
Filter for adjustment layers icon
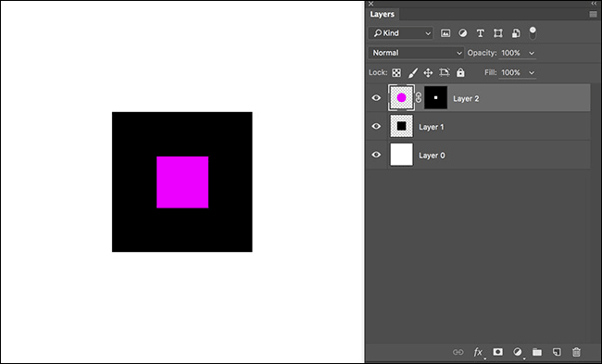click(x=463, y=33)
